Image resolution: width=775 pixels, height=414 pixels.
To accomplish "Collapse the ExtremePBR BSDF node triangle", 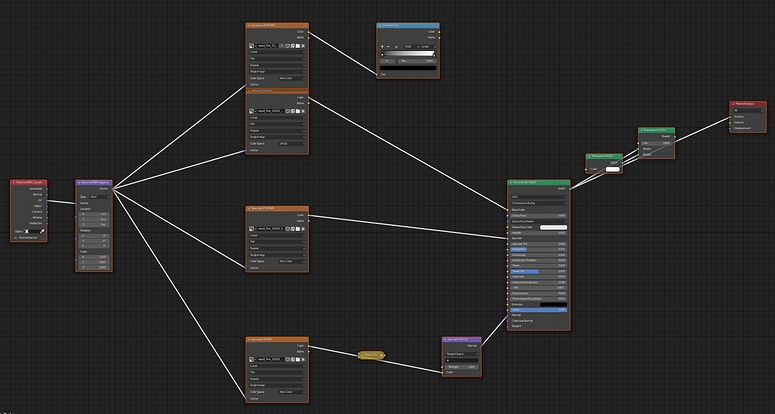I will coord(511,182).
